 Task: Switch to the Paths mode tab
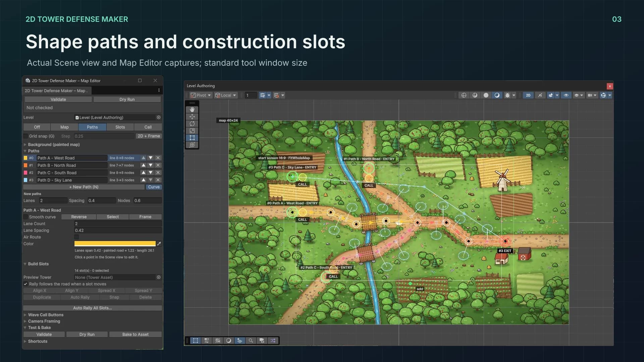92,127
